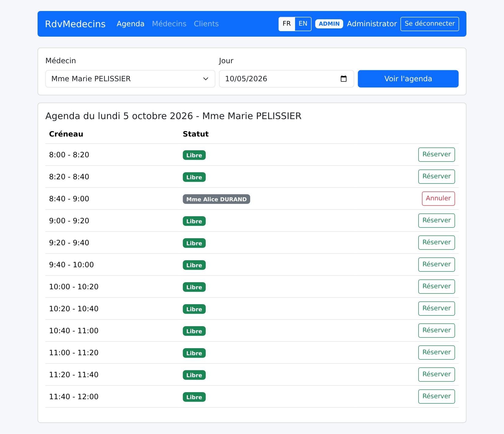Image resolution: width=504 pixels, height=434 pixels.
Task: Click the 10:40 - 11:00 time slot text
Action: pyautogui.click(x=74, y=331)
